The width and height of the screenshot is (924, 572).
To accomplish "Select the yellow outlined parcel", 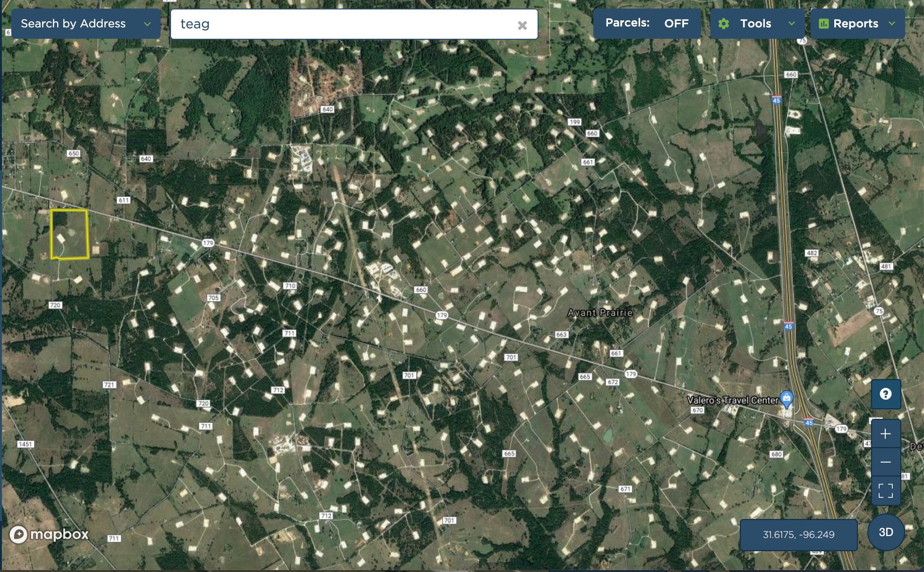I will [x=69, y=235].
